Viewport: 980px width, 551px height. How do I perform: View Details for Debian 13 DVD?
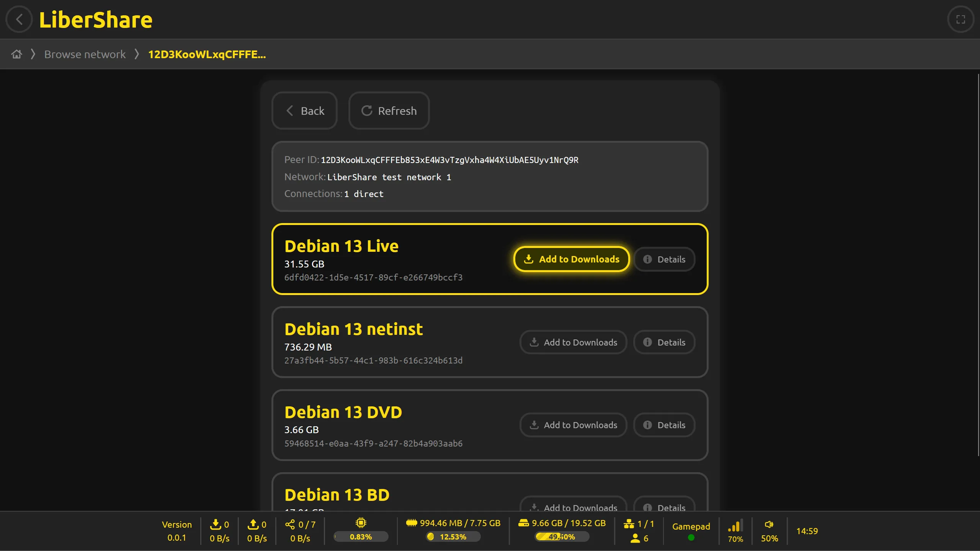(x=664, y=425)
